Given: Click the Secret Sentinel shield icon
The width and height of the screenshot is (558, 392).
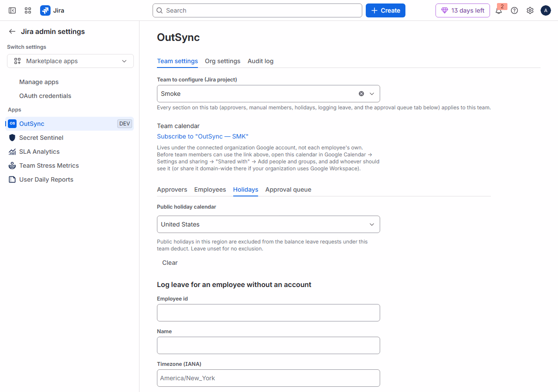Looking at the screenshot, I should click(12, 138).
